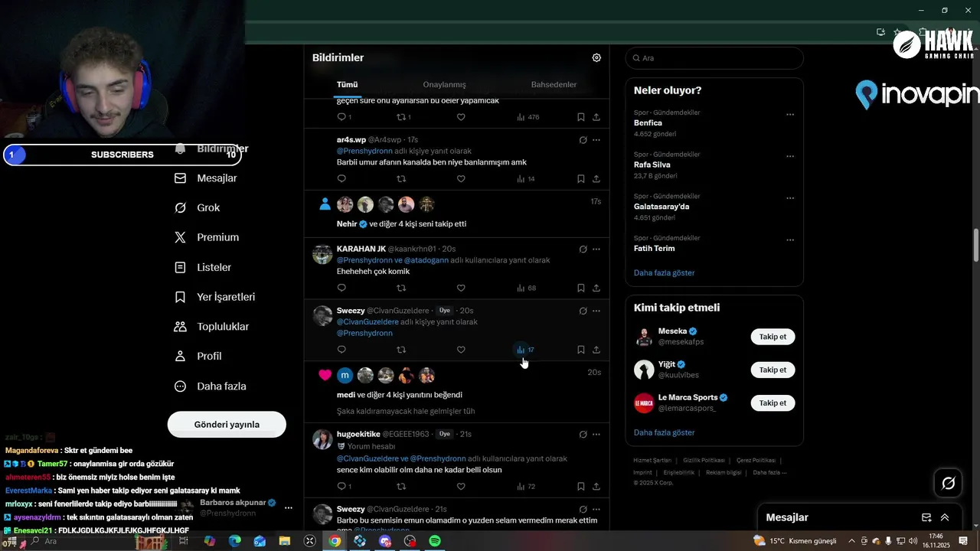Bookmark the KARAHAN JK post
Image resolution: width=980 pixels, height=551 pixels.
coord(581,289)
